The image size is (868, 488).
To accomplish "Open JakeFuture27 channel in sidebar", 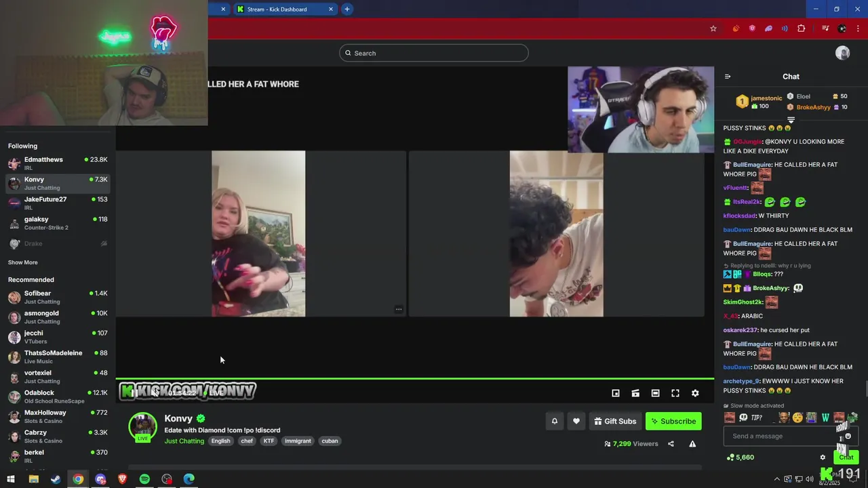I will point(58,203).
